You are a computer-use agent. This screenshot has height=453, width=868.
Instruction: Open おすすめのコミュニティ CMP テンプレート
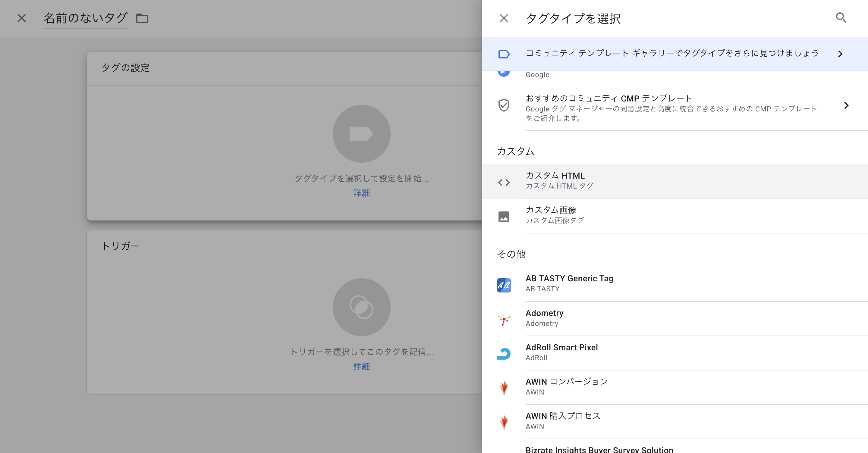coord(675,108)
